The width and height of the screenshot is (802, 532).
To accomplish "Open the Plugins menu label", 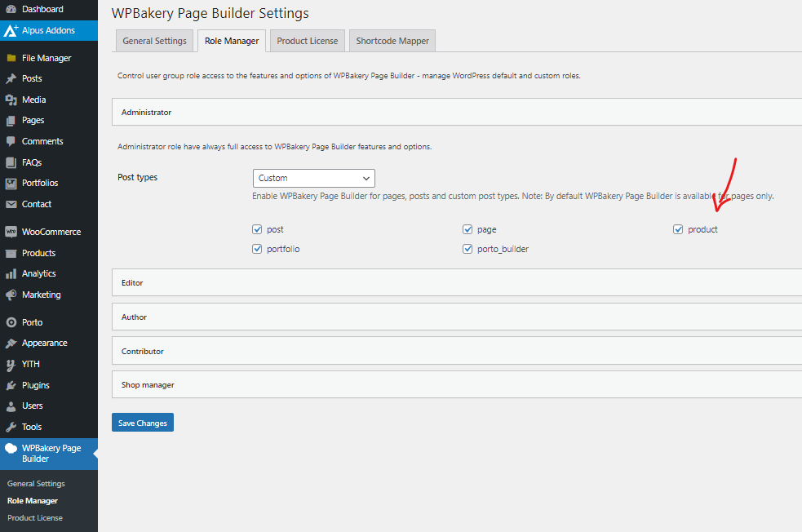I will coord(36,386).
